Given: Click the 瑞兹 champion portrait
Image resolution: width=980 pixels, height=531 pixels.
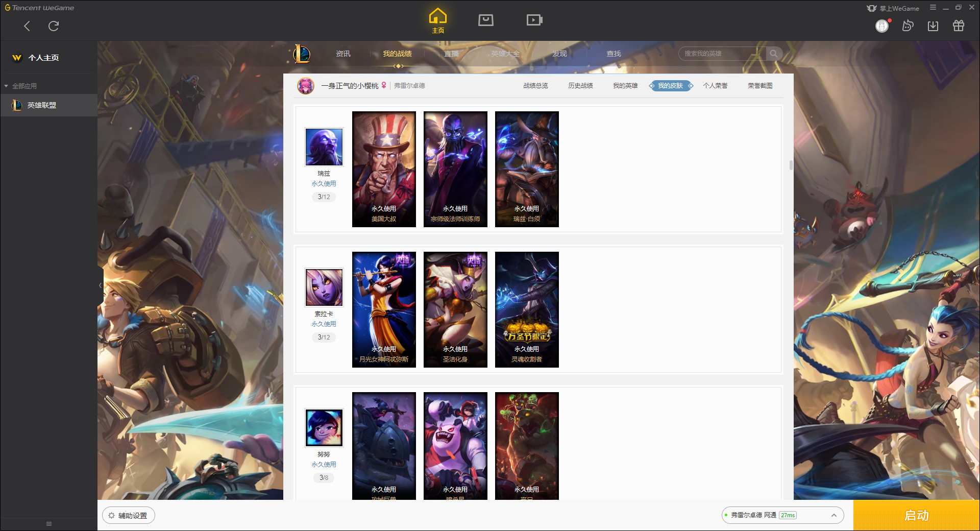Looking at the screenshot, I should [x=324, y=147].
